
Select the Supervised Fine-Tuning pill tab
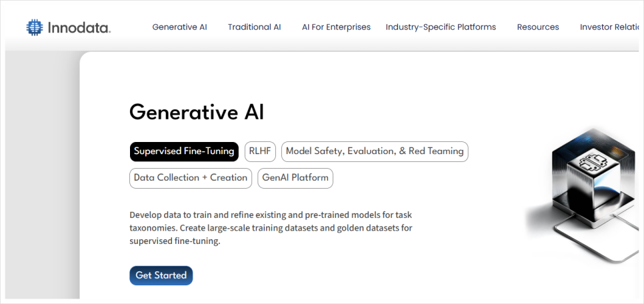pyautogui.click(x=184, y=151)
